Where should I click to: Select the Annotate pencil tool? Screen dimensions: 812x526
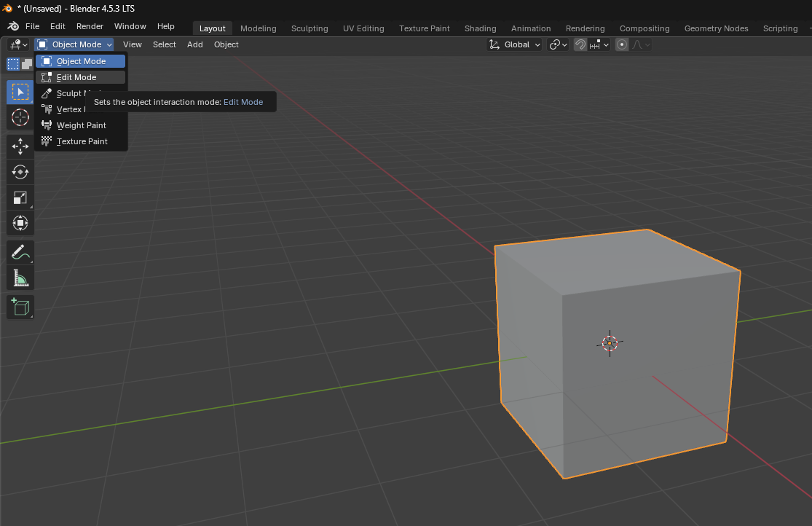[x=20, y=253]
